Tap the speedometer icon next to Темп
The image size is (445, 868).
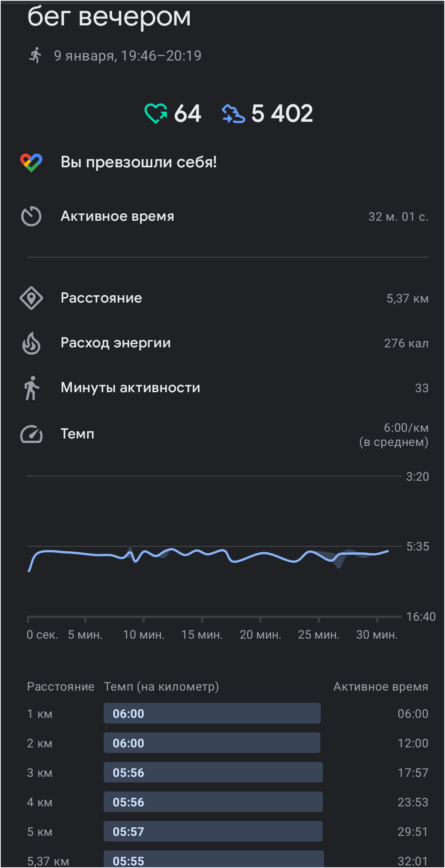[x=31, y=434]
